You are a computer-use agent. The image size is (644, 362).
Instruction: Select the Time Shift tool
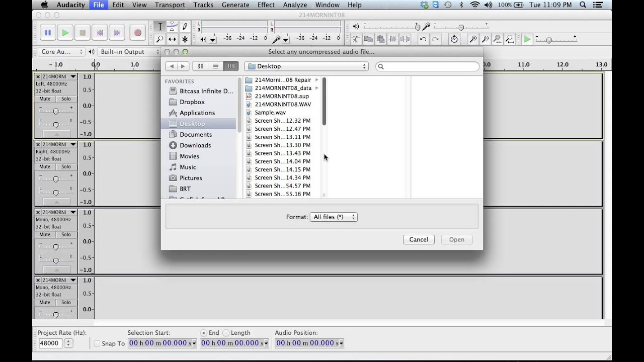(172, 39)
